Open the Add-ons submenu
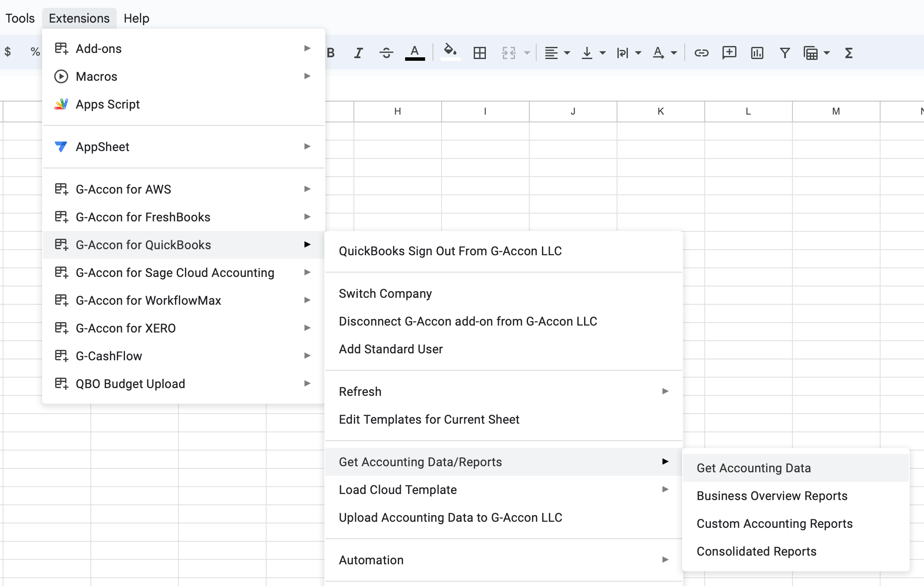The height and width of the screenshot is (586, 924). coord(184,49)
